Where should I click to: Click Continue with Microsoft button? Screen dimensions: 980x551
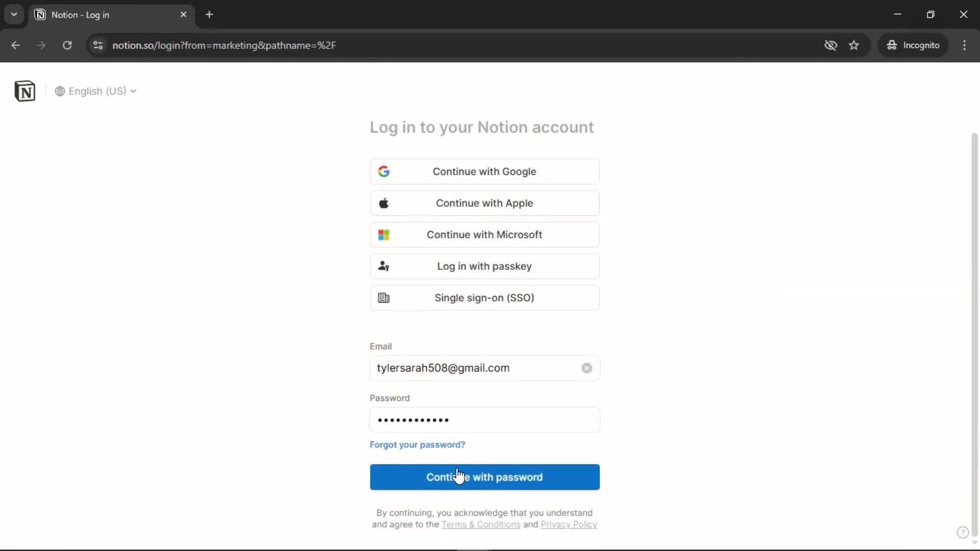[484, 235]
